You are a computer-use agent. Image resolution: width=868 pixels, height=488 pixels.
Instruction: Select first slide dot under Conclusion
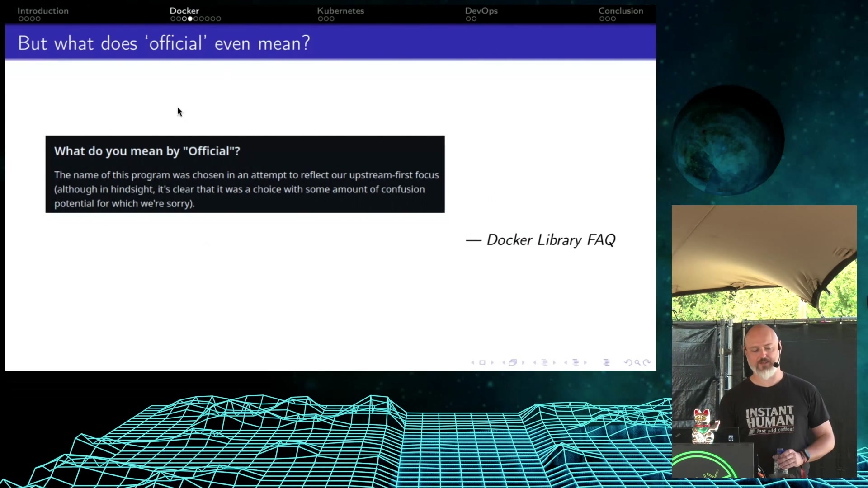click(602, 19)
